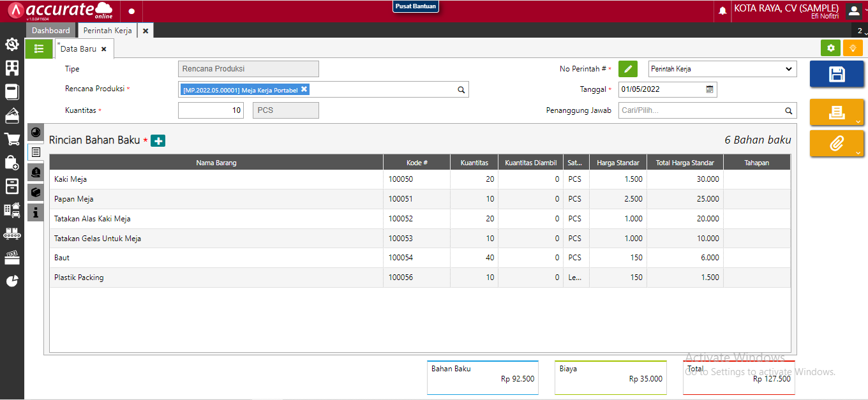868x400 pixels.
Task: Click the green form settings gear button
Action: [830, 48]
